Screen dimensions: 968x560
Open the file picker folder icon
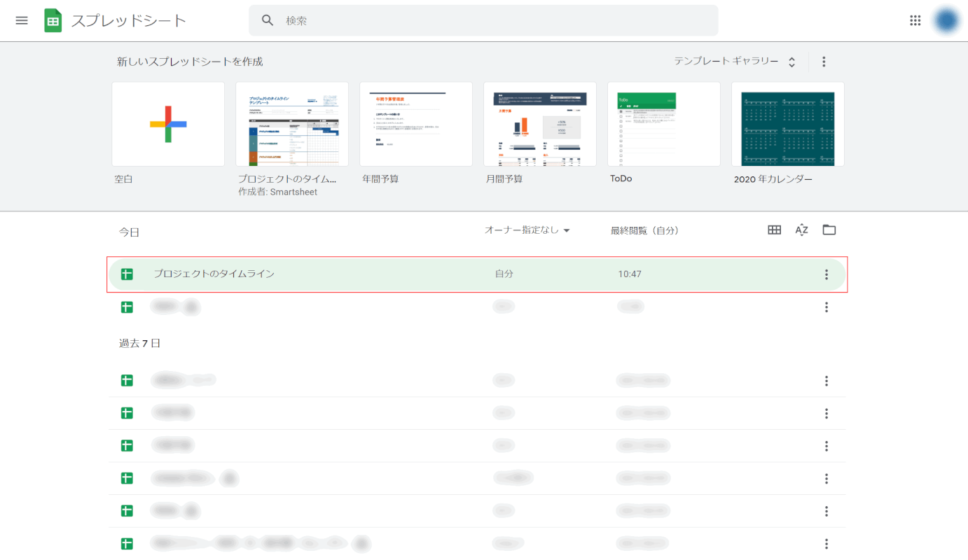(x=829, y=230)
